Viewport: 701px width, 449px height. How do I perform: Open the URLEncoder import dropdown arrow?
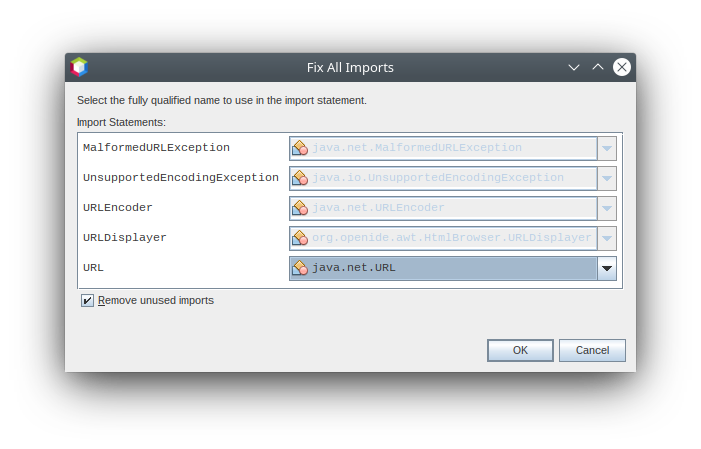click(x=606, y=208)
